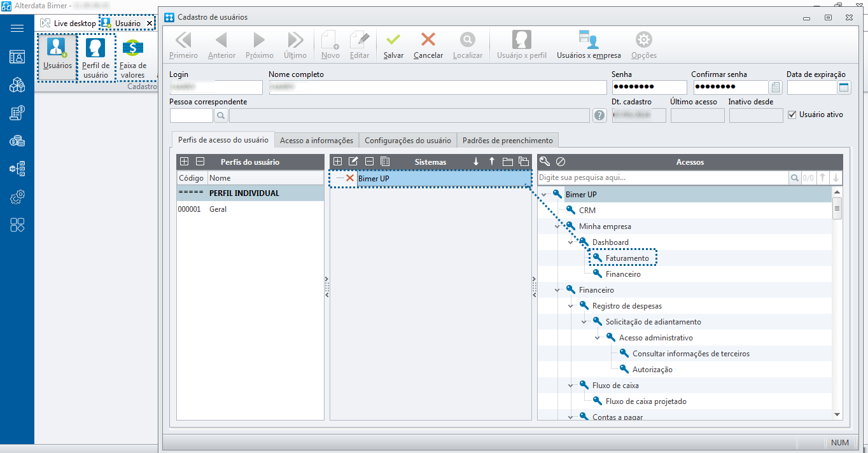This screenshot has height=453, width=868.
Task: Click the icon beside Confirmar senha field
Action: click(x=775, y=88)
